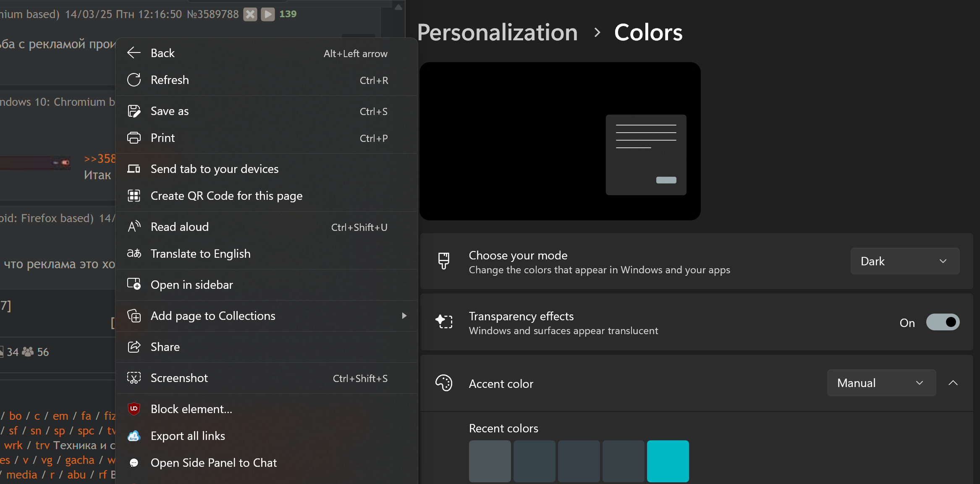This screenshot has height=484, width=980.
Task: Expand Add page to Collections submenu arrow
Action: click(x=404, y=316)
